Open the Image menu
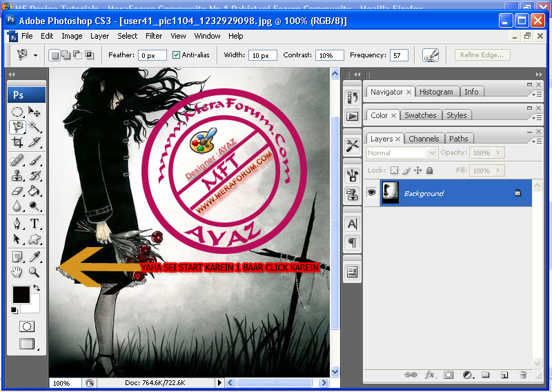The width and height of the screenshot is (552, 392). click(x=72, y=36)
